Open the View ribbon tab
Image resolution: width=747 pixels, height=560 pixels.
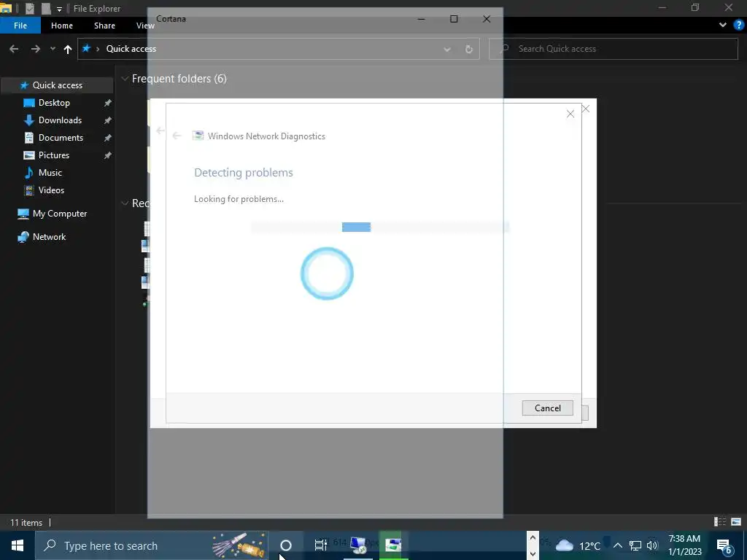[145, 26]
